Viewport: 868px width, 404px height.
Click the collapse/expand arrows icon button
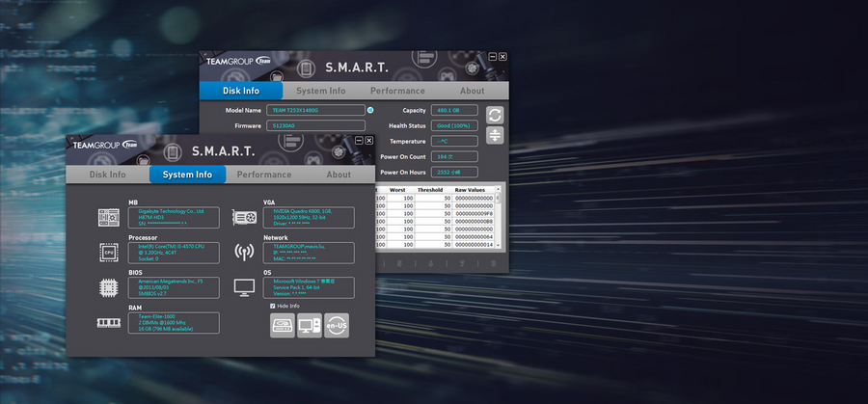[x=495, y=135]
